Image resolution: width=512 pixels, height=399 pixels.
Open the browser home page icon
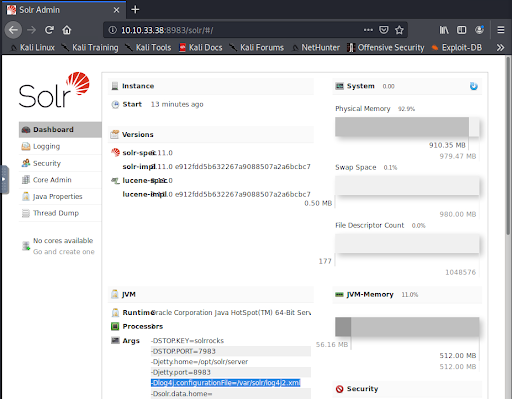67,30
